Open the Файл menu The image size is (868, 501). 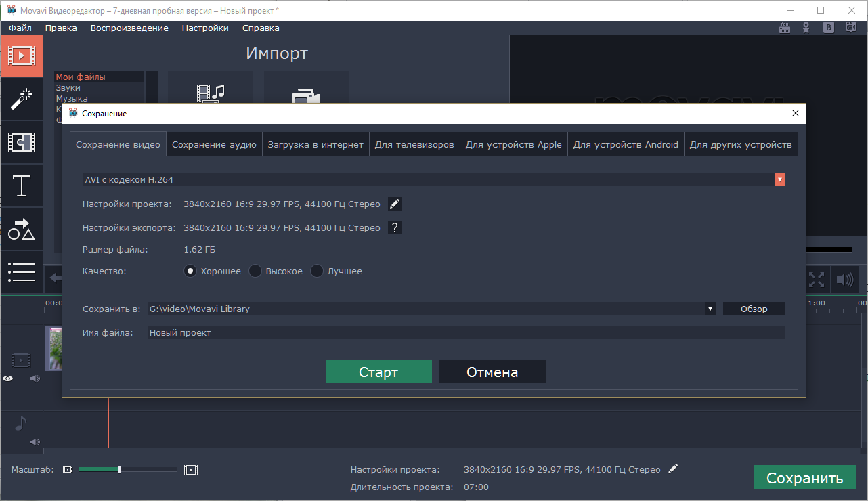click(x=20, y=28)
